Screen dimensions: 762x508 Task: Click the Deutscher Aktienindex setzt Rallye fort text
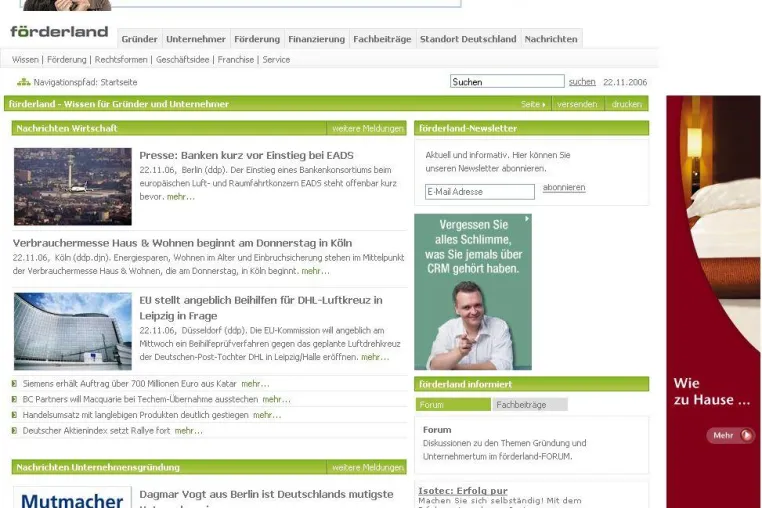click(x=96, y=430)
